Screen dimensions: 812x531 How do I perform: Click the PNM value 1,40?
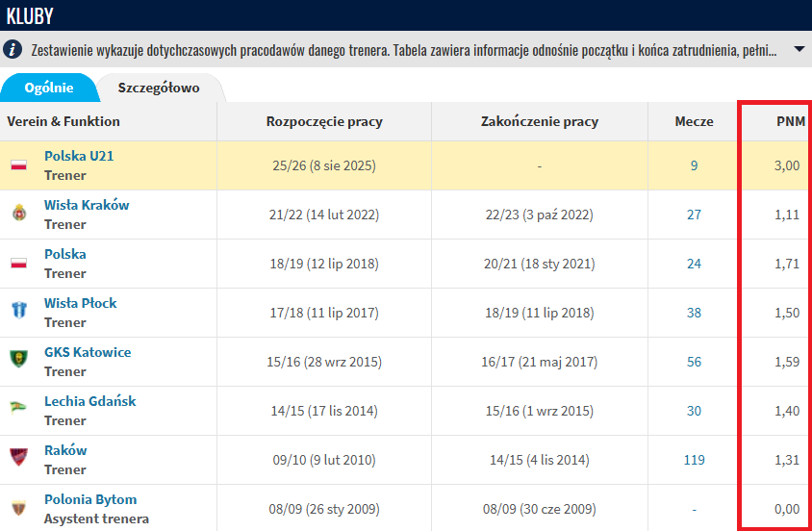(787, 411)
